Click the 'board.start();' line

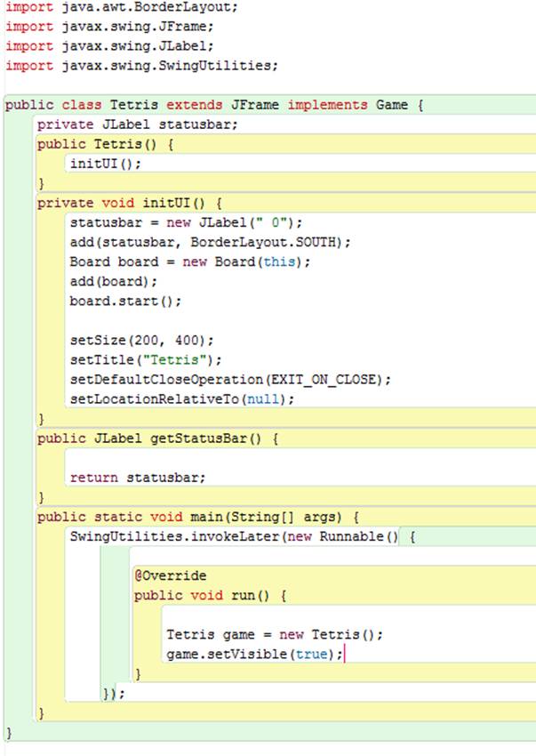coord(125,302)
